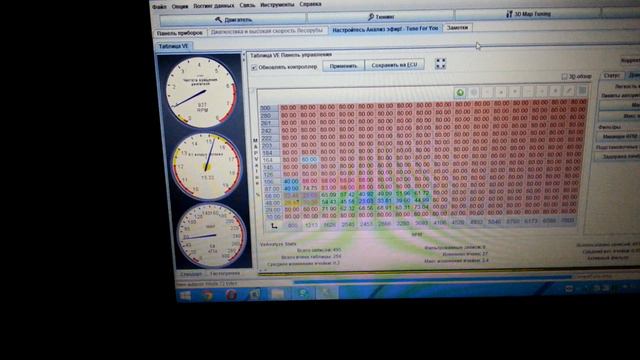Open the Логгинг данных menu
Viewport: 640px width, 360px height.
tap(213, 6)
